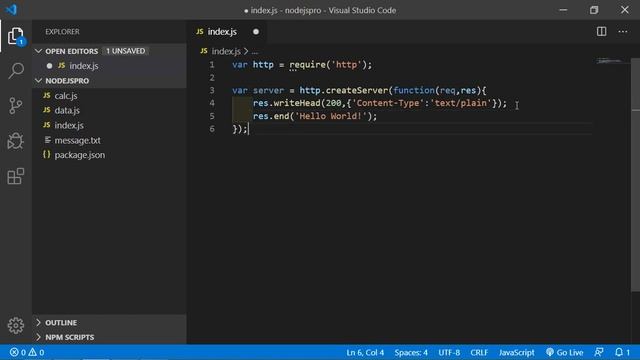Viewport: 640px width, 360px height.
Task: Open index.js in NODEJSPRO folder
Action: 69,125
